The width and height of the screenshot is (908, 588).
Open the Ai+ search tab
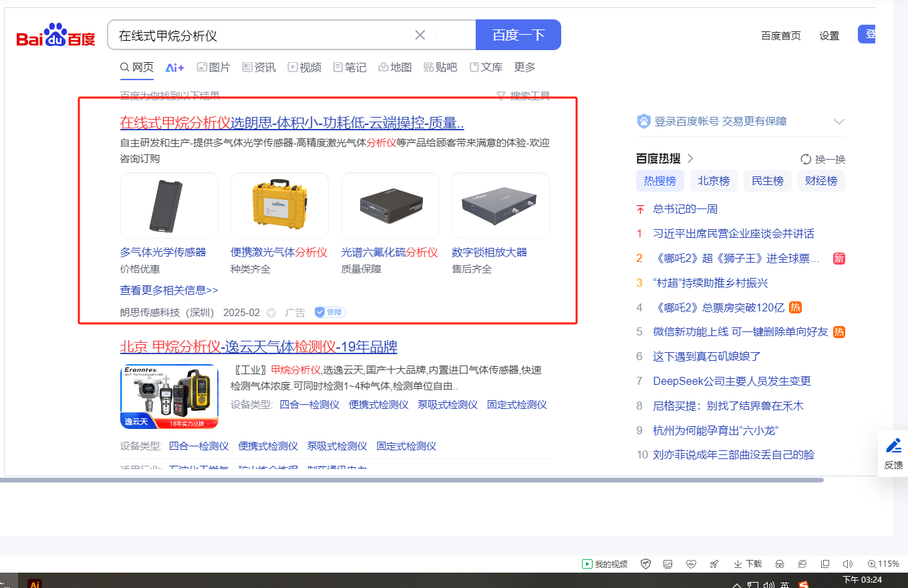pyautogui.click(x=175, y=67)
